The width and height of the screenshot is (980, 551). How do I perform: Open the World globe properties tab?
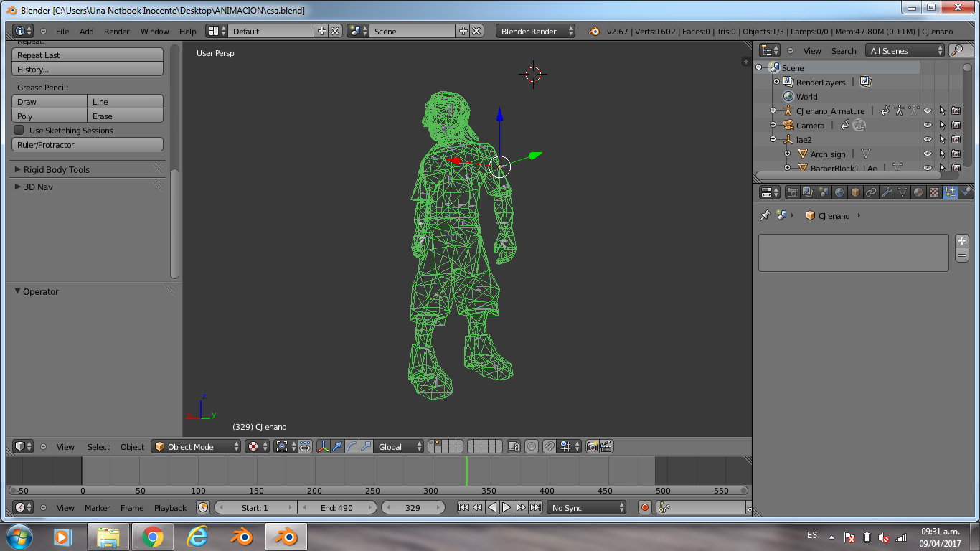pyautogui.click(x=839, y=192)
